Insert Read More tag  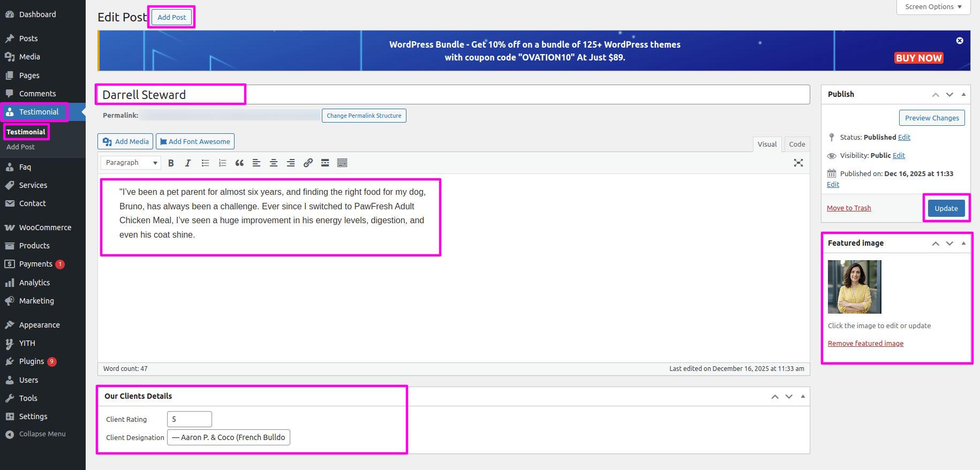(325, 163)
